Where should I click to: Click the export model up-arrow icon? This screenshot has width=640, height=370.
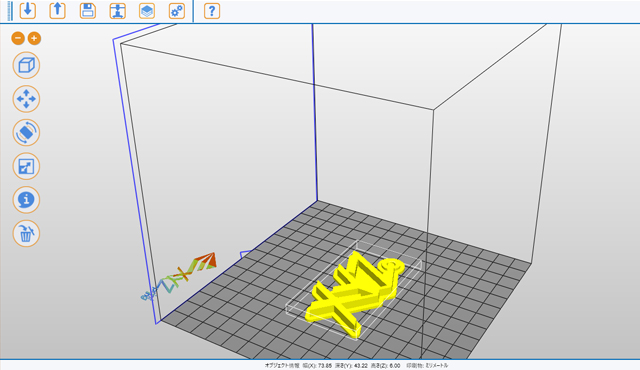(x=58, y=11)
